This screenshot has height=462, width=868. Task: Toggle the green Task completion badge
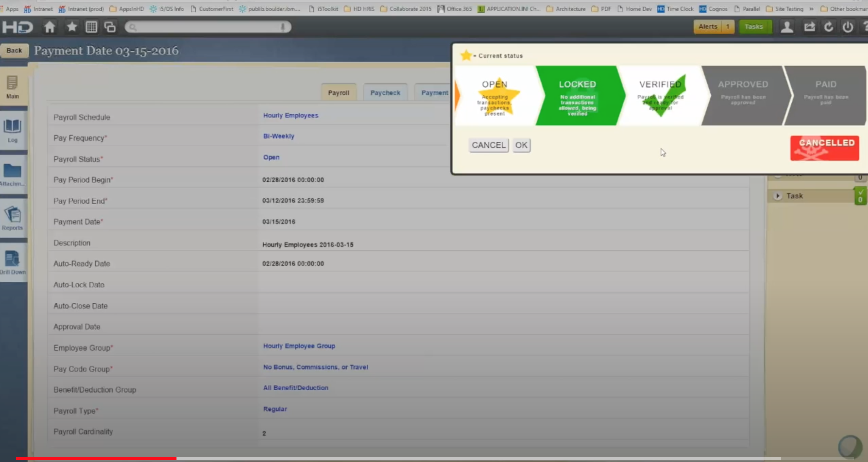[860, 196]
